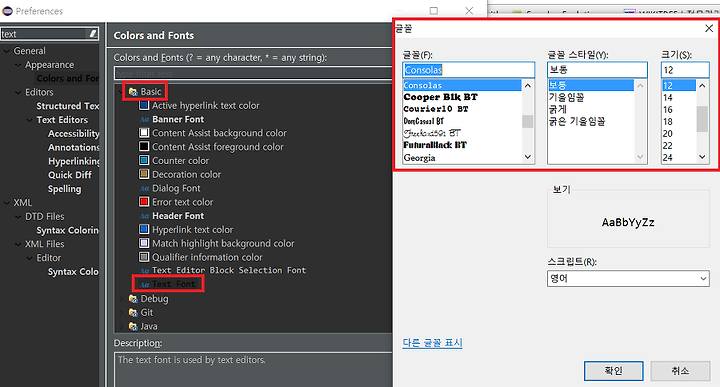Select Spelling in the preferences tree

point(64,189)
